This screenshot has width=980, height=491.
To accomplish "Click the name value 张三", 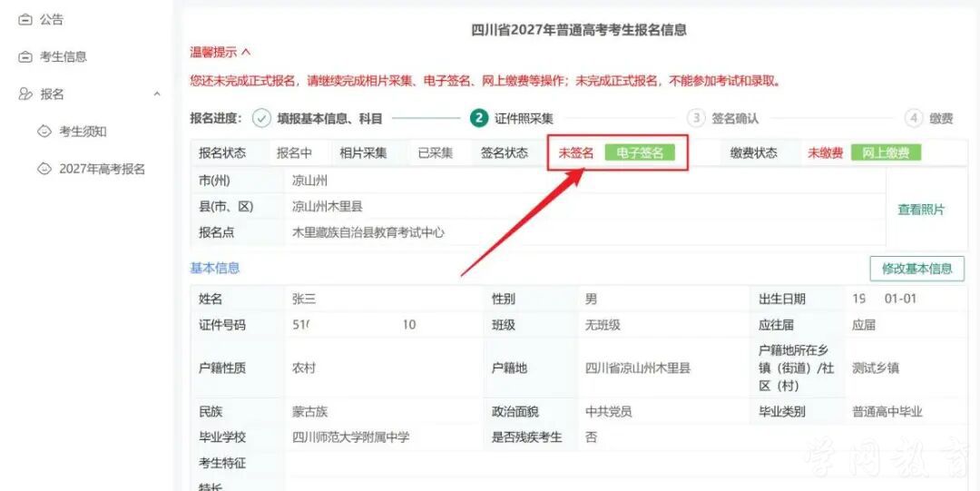I will click(304, 299).
